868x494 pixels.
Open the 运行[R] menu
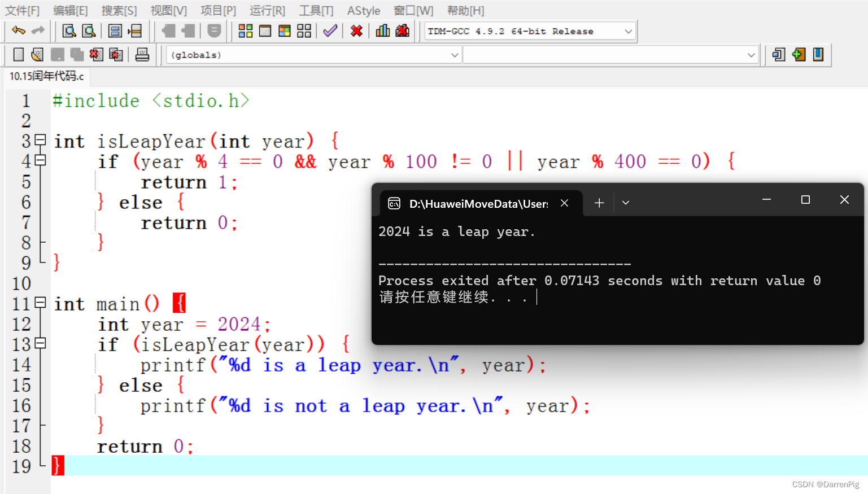click(267, 11)
